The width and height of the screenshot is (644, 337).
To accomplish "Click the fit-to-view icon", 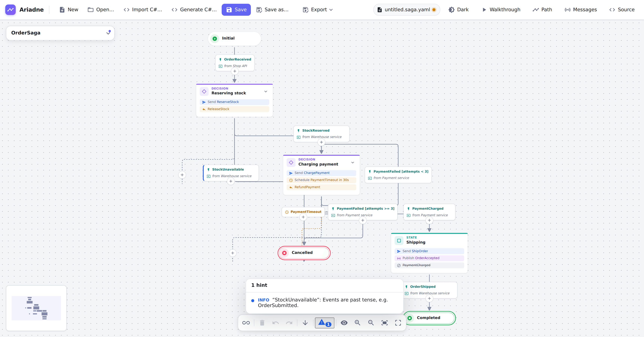I will pyautogui.click(x=385, y=323).
